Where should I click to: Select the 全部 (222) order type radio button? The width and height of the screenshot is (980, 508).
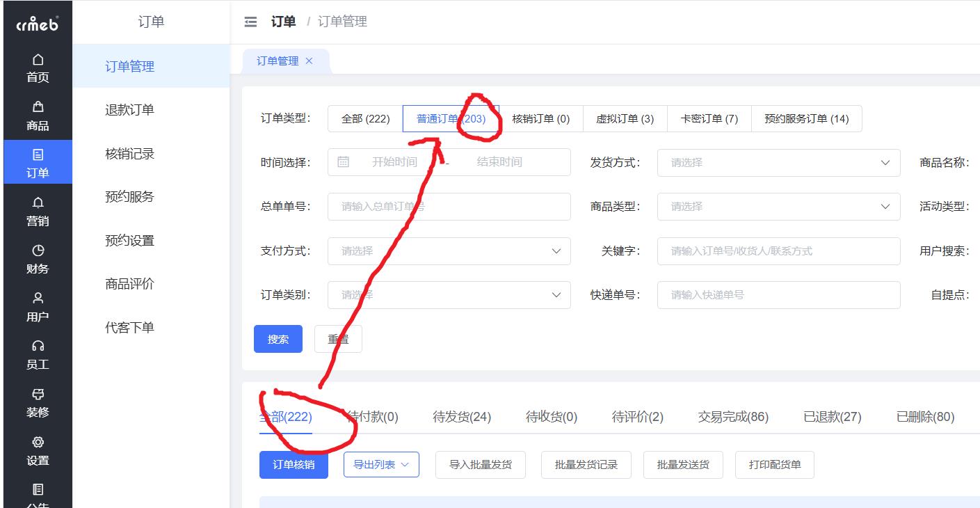(x=365, y=119)
